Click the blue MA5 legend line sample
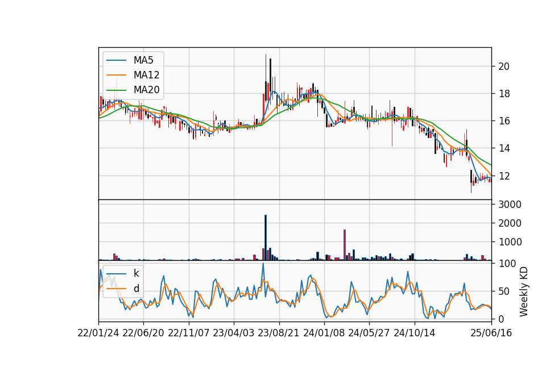The image size is (546, 392). coord(116,60)
